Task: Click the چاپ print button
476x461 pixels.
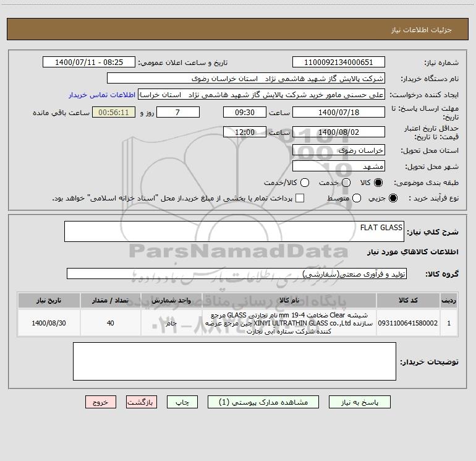Action: [x=182, y=402]
